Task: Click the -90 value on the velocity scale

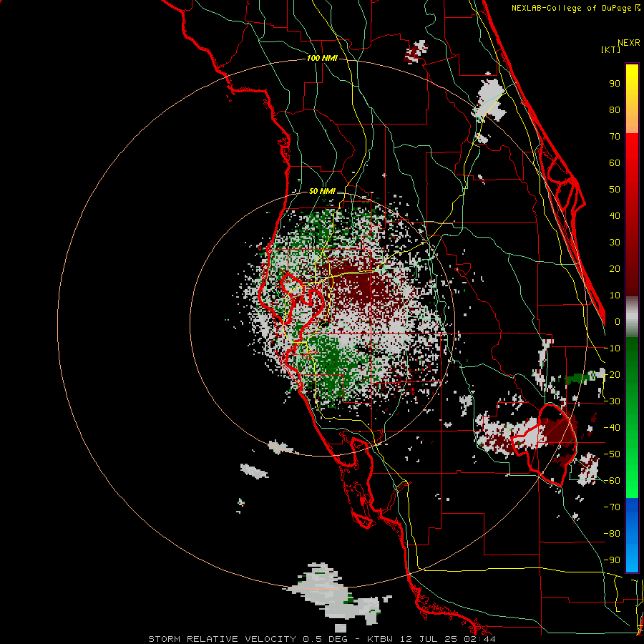Action: pyautogui.click(x=612, y=560)
